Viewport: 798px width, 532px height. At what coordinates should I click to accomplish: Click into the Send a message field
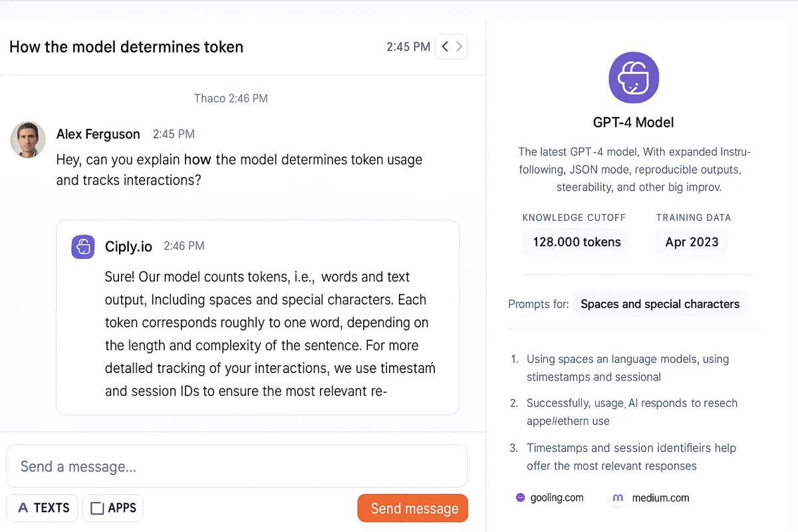(237, 466)
